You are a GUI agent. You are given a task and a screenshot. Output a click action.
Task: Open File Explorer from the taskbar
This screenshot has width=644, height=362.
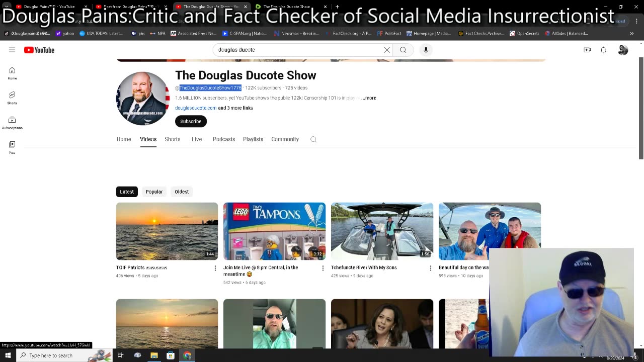click(x=154, y=355)
